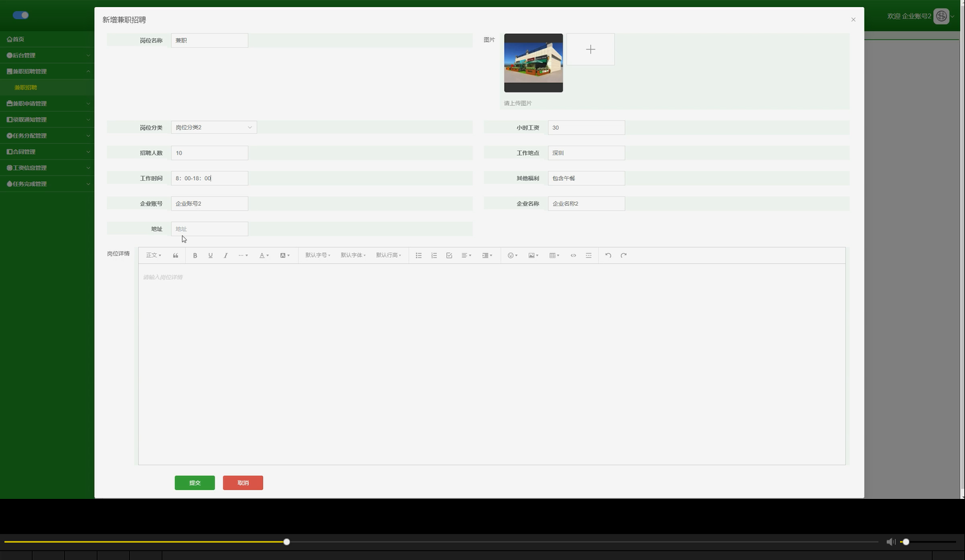Focus the 工作时间 input field

click(209, 178)
